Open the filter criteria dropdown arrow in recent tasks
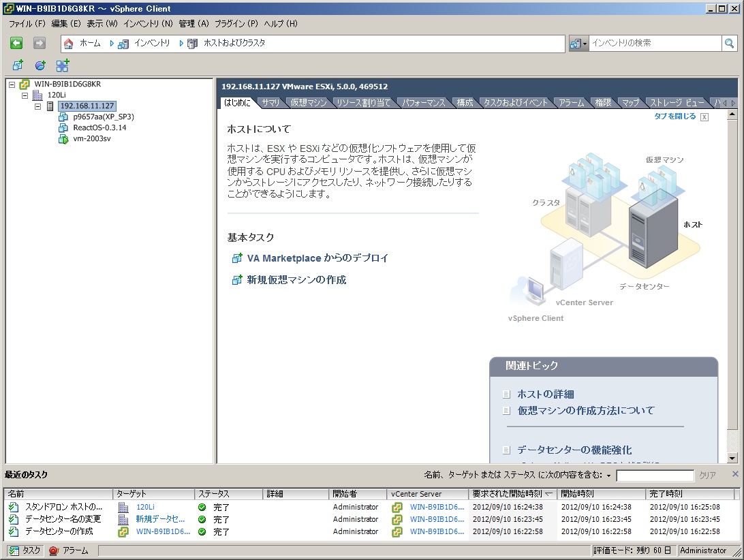The width and height of the screenshot is (744, 560). point(609,476)
